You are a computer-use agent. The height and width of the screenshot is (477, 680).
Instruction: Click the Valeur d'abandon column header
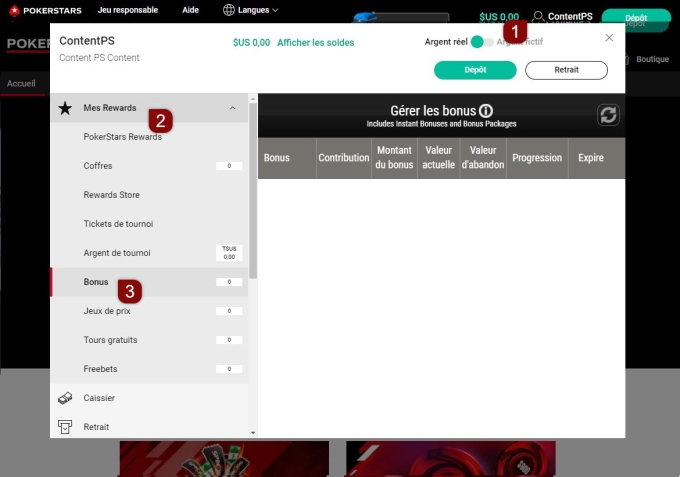click(x=483, y=158)
